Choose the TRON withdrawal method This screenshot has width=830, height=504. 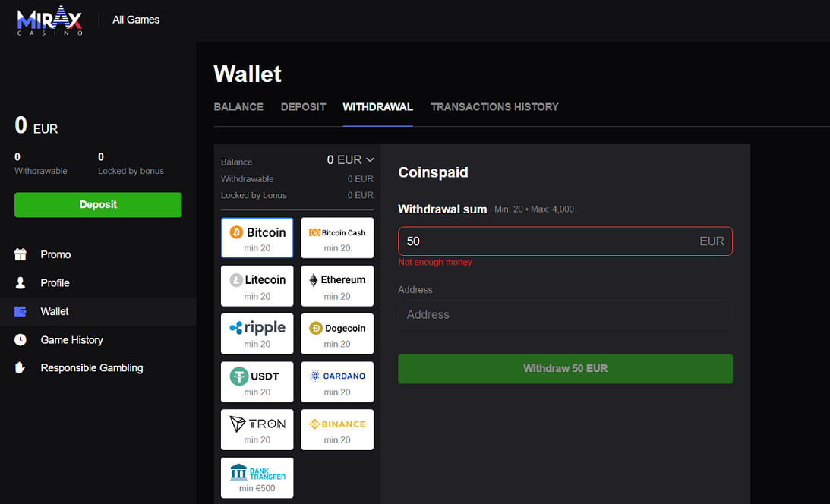[x=257, y=430]
